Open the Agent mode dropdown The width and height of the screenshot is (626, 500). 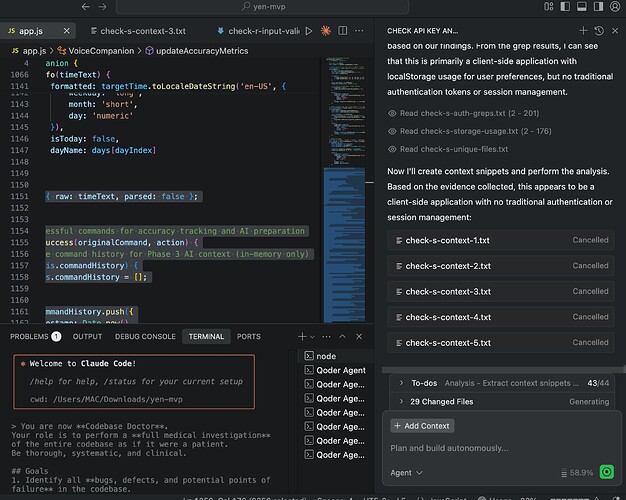[406, 473]
